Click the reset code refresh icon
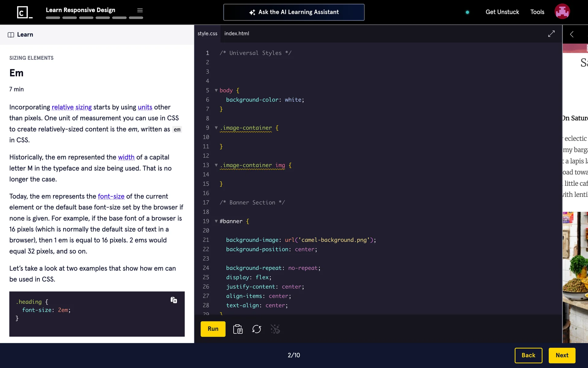Viewport: 588px width, 368px height. pyautogui.click(x=256, y=329)
